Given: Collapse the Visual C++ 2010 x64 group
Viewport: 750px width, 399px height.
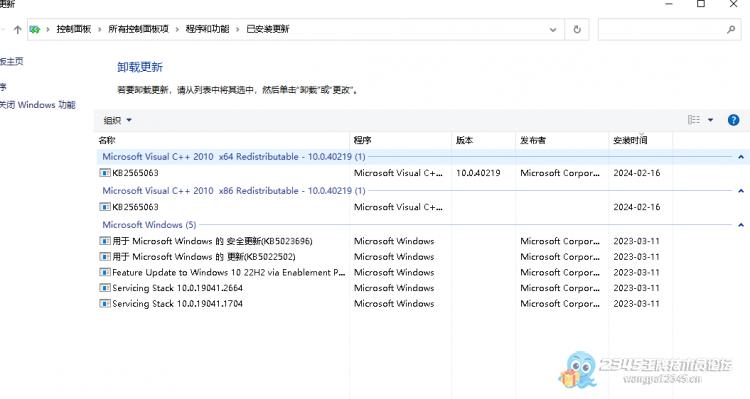Looking at the screenshot, I should (x=740, y=156).
